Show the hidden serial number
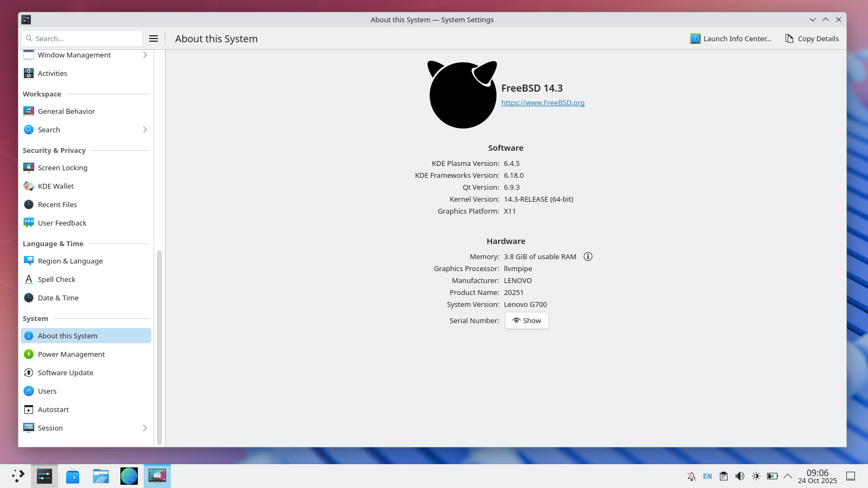Image resolution: width=868 pixels, height=488 pixels. [526, 320]
